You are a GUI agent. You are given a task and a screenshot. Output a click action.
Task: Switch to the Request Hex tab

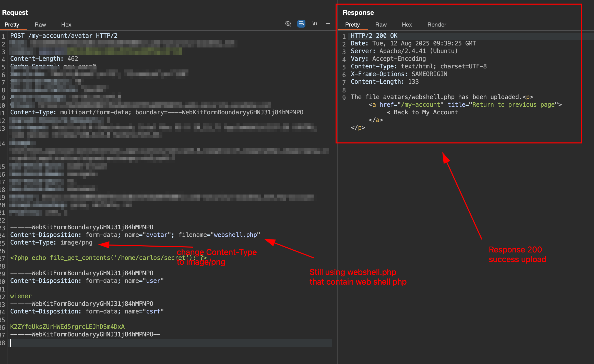[66, 25]
